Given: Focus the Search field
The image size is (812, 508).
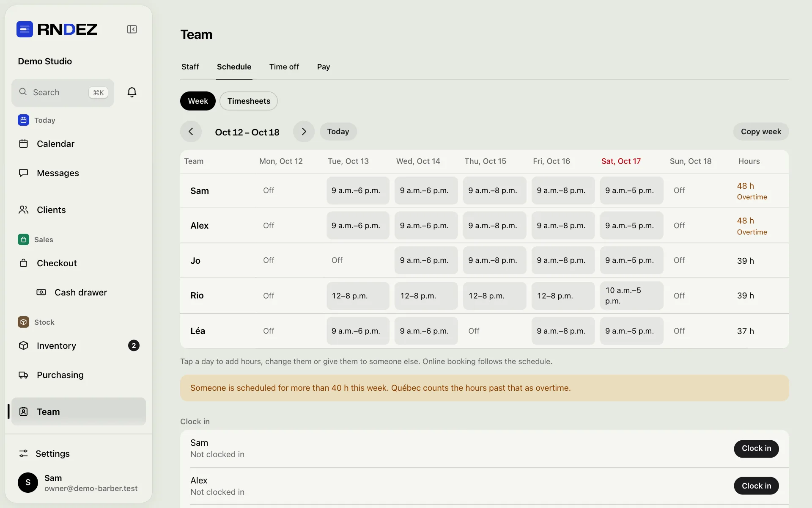Looking at the screenshot, I should tap(63, 93).
